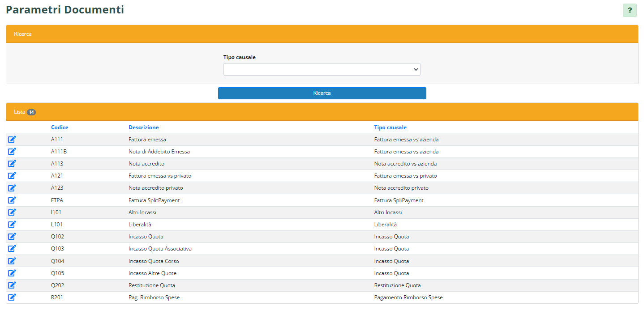Edit the A111B Nota di Addebito row

tap(12, 151)
